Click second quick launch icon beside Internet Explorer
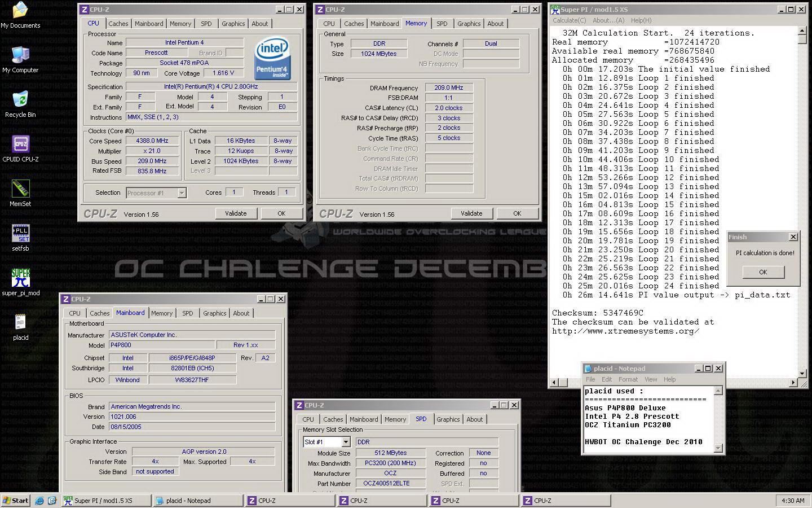The height and width of the screenshot is (508, 812). coord(52,501)
